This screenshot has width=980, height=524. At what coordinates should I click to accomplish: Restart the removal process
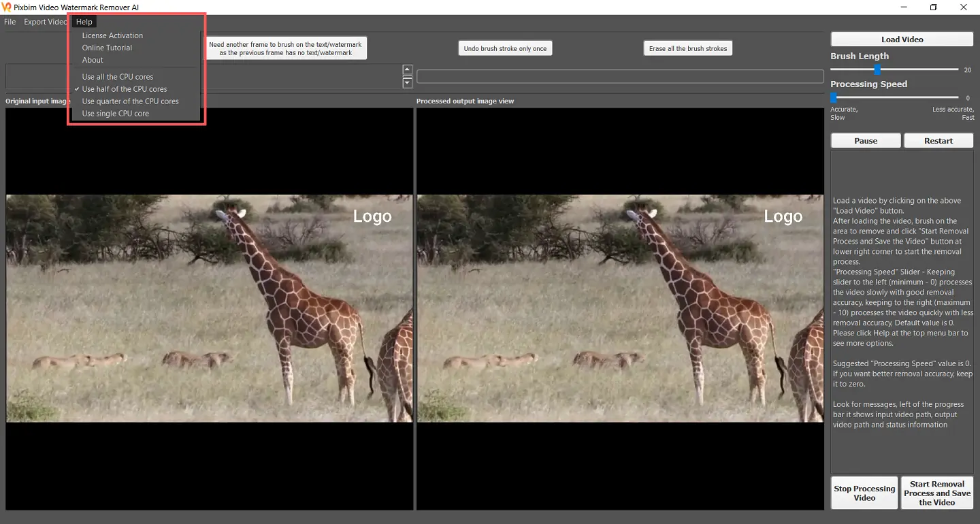938,140
